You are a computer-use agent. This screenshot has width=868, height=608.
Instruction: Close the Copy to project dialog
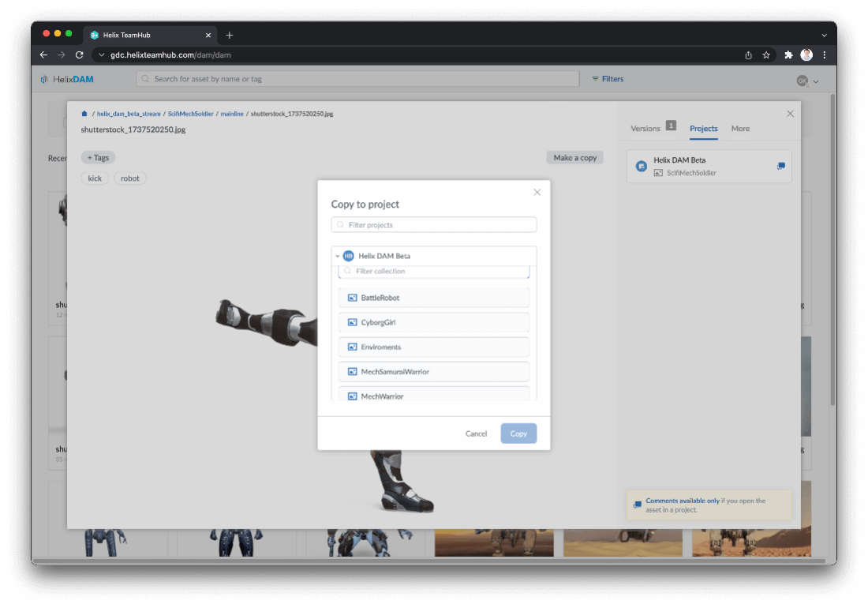coord(537,192)
